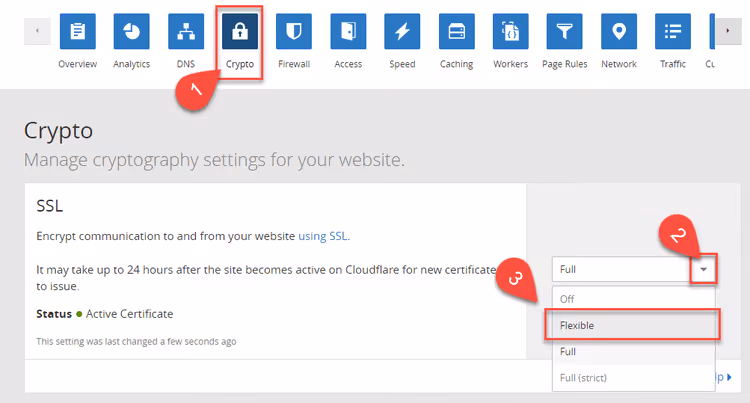Choose Full (strict) SSL option
The height and width of the screenshot is (403, 750).
(x=634, y=378)
